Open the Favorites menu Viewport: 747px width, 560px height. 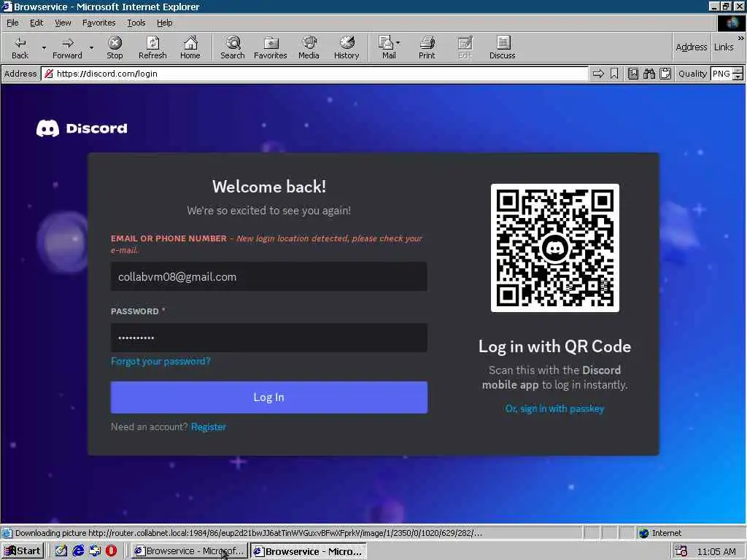click(99, 23)
